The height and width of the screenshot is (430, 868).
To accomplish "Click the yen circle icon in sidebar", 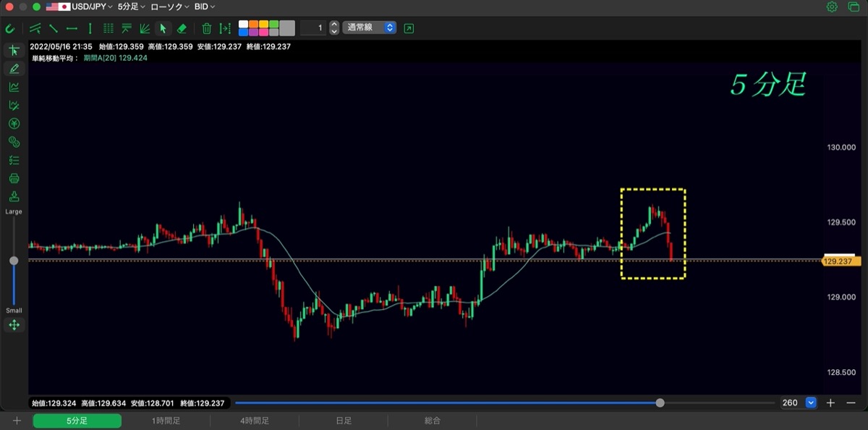I will (x=14, y=124).
